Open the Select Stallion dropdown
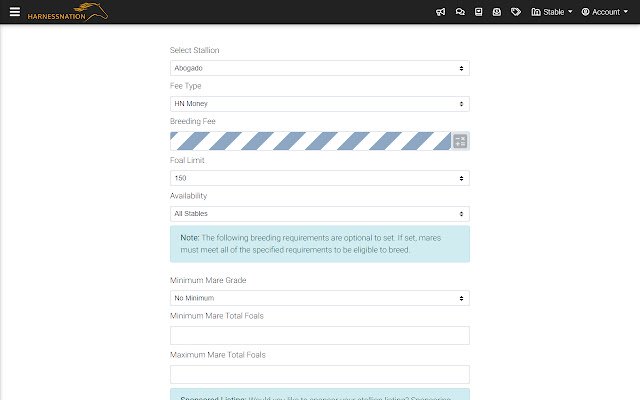 click(320, 68)
